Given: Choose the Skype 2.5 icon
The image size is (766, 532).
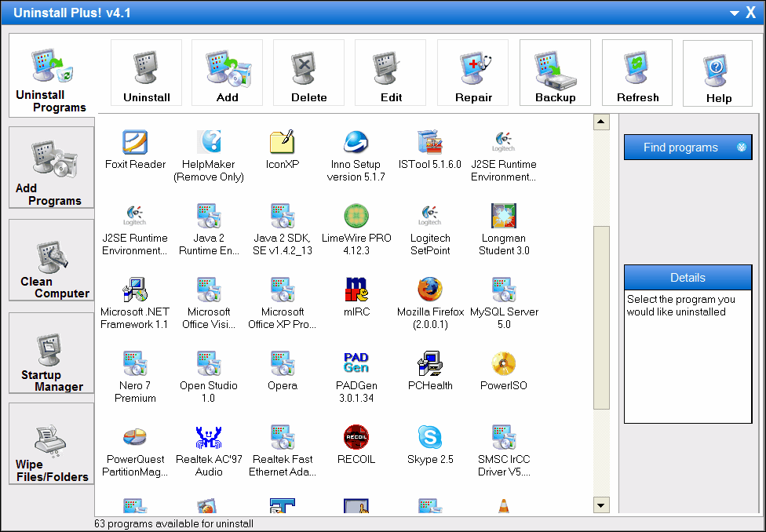Looking at the screenshot, I should click(430, 438).
